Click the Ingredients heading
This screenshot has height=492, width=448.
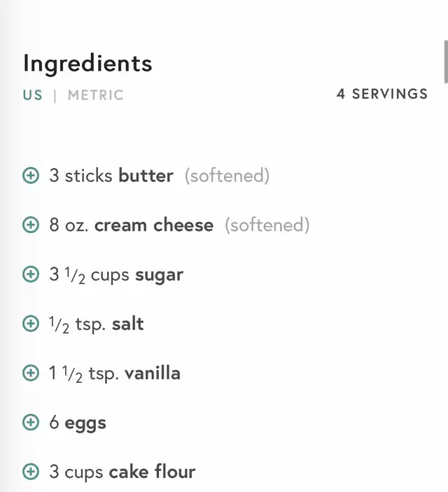87,64
